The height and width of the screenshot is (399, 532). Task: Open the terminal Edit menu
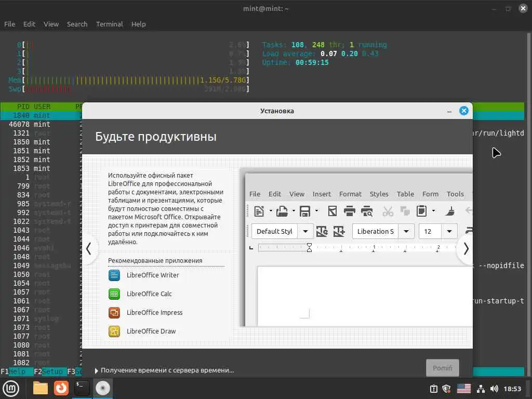(29, 24)
